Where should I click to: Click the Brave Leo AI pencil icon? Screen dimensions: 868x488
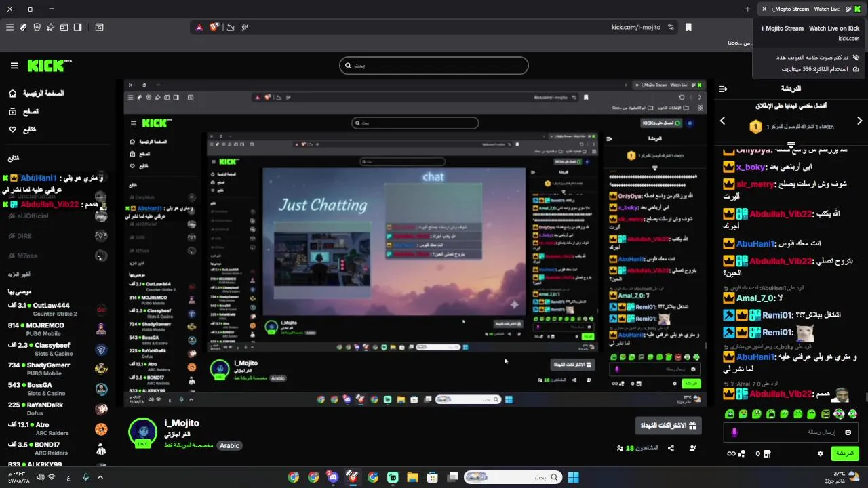click(23, 27)
